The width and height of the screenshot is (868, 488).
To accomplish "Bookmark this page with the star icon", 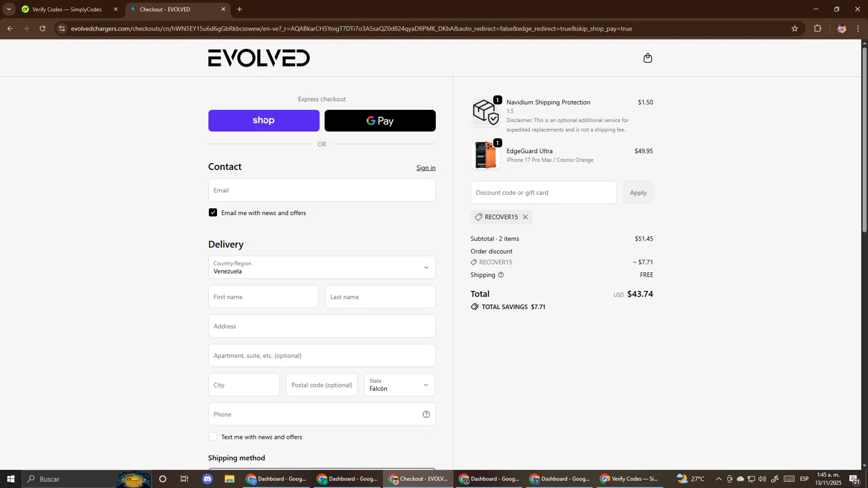I will 795,28.
